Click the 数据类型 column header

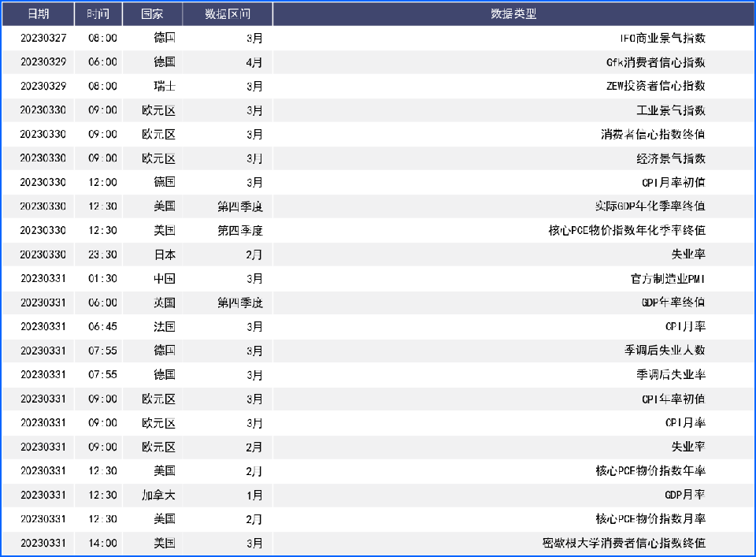click(x=513, y=14)
